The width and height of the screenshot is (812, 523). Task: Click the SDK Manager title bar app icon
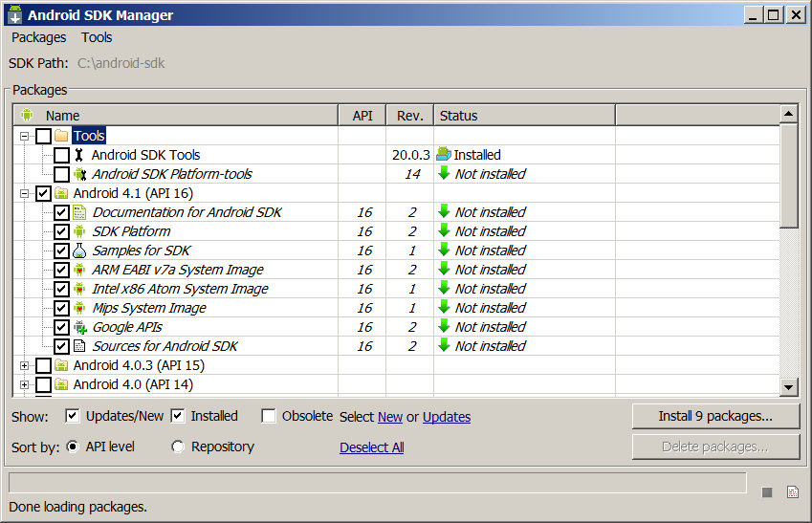[x=15, y=14]
